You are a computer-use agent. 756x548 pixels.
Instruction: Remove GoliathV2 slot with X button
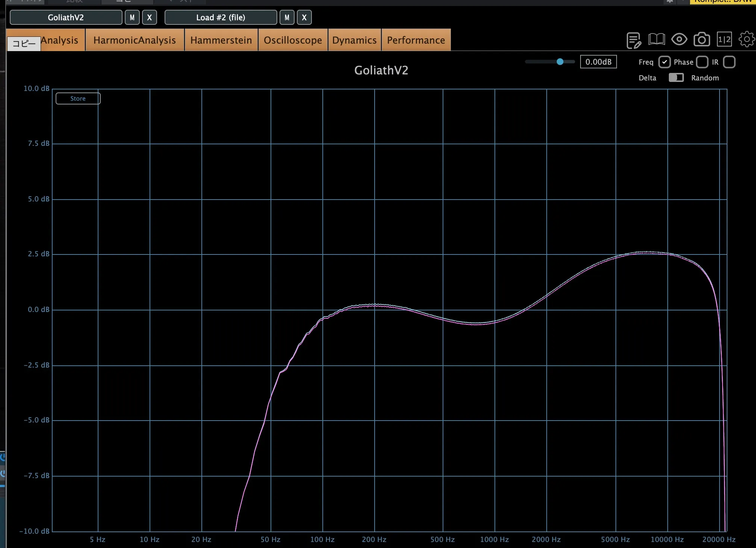point(150,18)
